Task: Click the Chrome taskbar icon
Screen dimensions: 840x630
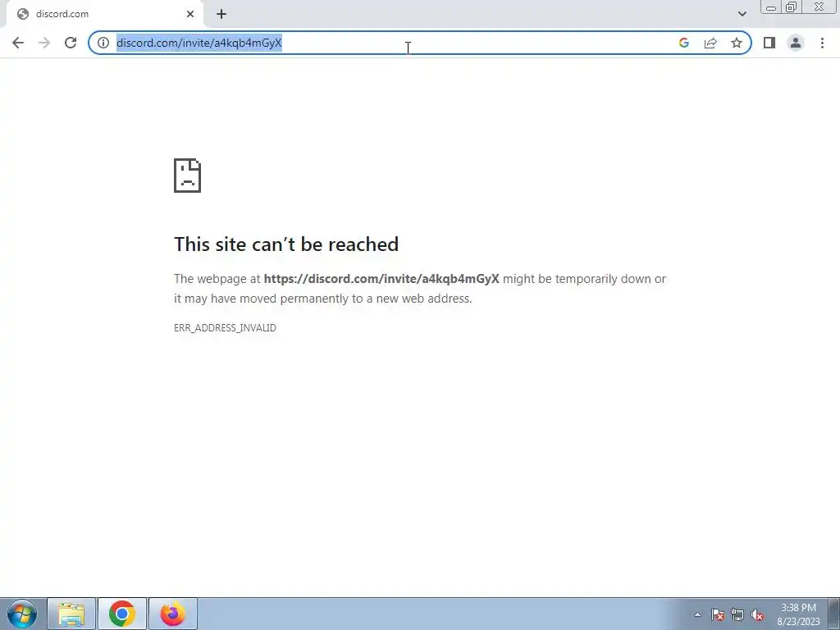Action: (x=122, y=614)
